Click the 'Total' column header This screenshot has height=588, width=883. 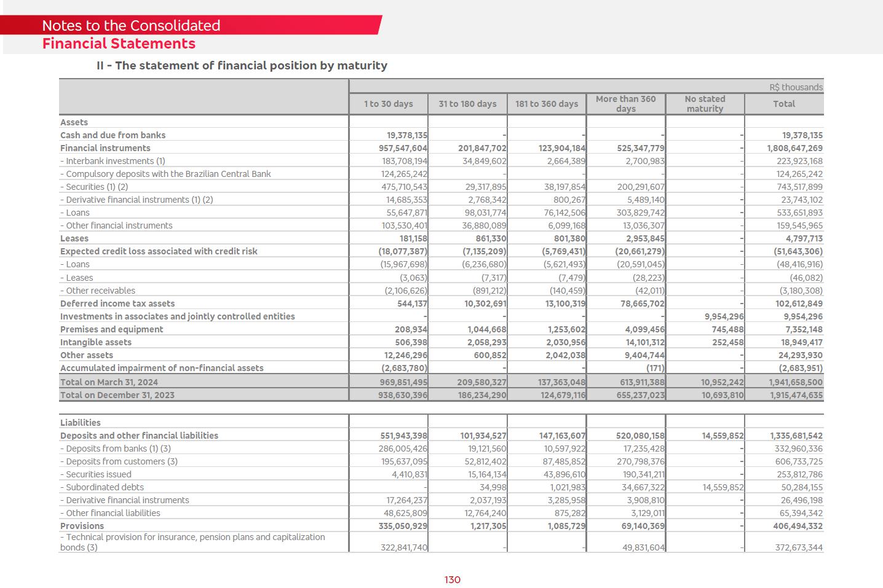pos(784,104)
